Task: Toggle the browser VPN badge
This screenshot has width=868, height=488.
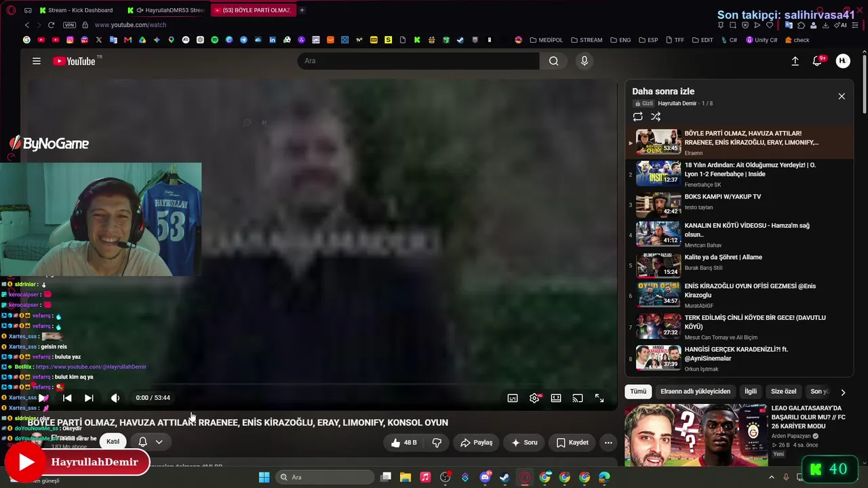Action: click(x=69, y=25)
